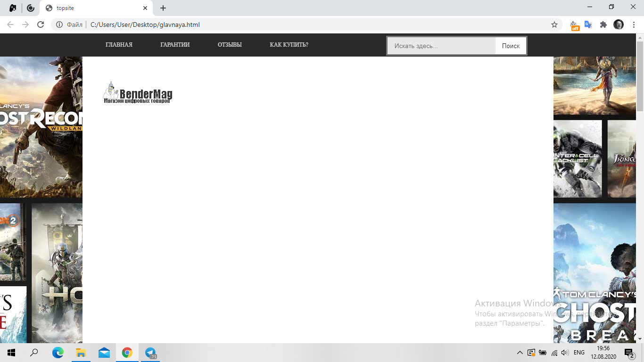Launch Microsoft Edge from the taskbar
644x362 pixels.
tap(58, 353)
